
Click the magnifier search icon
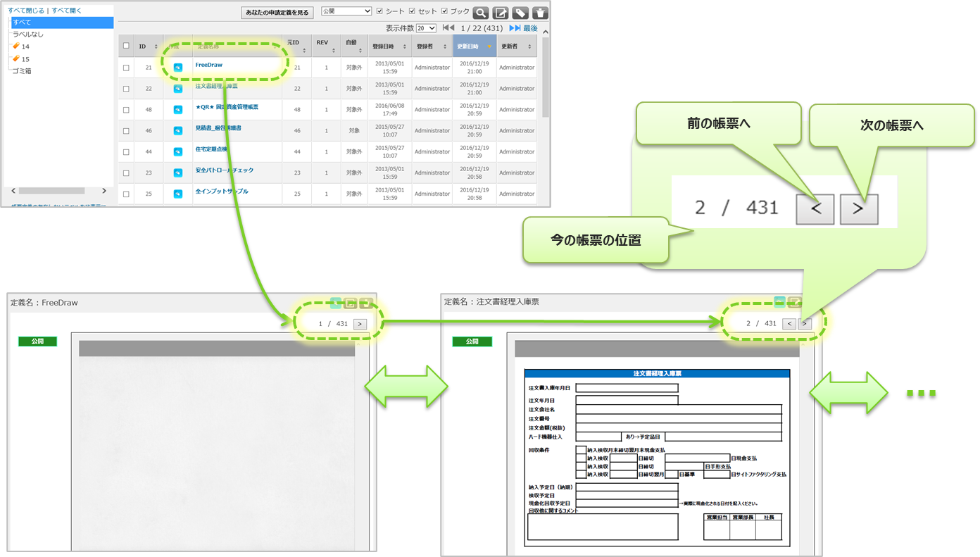click(481, 13)
